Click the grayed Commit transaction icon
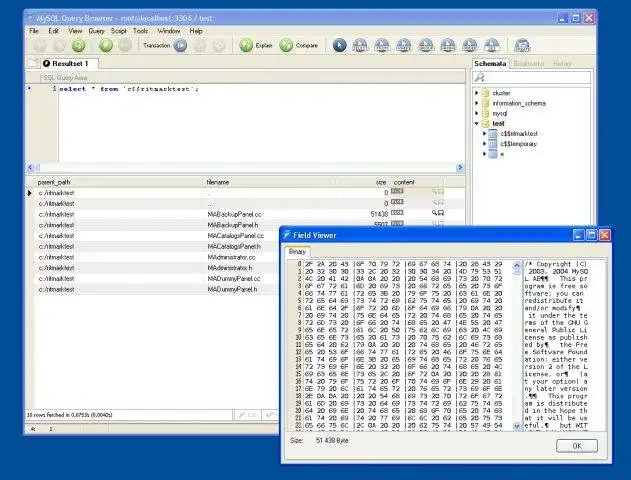631x480 pixels. (200, 46)
